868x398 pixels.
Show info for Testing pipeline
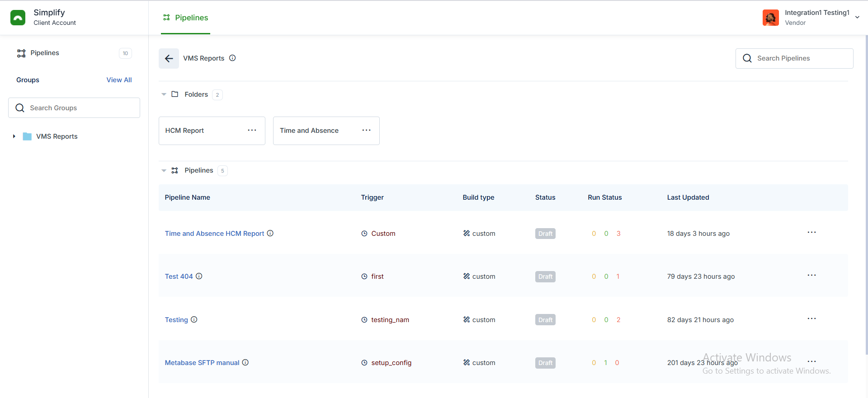(194, 319)
